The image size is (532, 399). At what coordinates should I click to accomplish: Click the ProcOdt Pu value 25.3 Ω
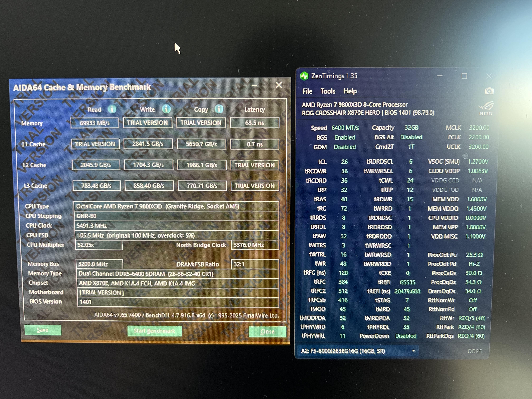[474, 255]
